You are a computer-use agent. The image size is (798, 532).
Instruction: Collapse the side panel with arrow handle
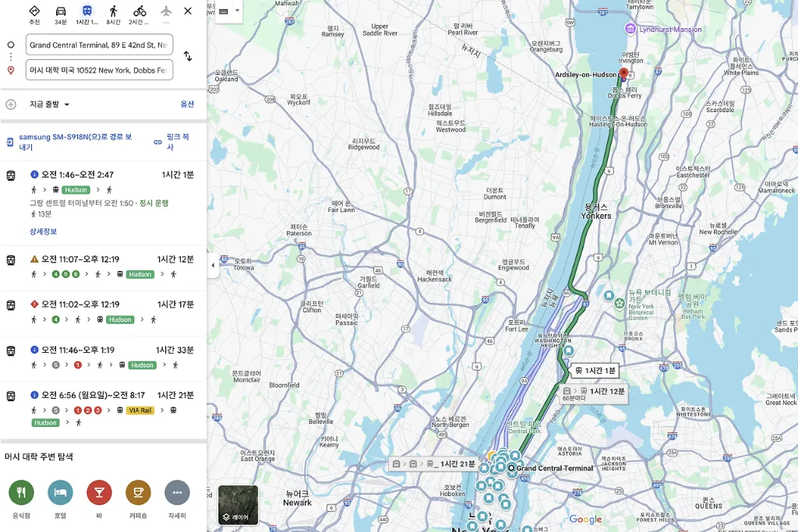coord(213,266)
